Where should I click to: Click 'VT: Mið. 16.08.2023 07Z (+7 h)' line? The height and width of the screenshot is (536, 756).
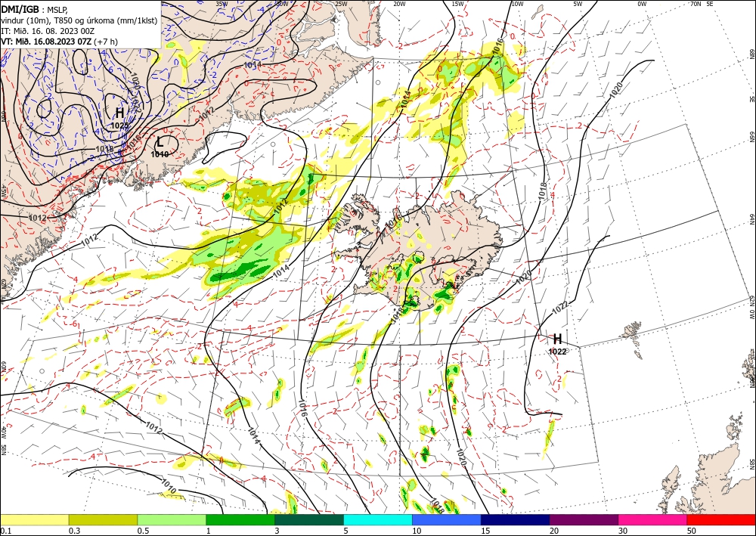click(59, 41)
